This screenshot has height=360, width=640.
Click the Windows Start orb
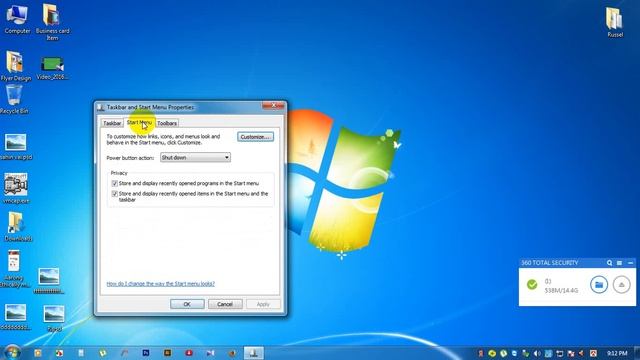(12, 352)
